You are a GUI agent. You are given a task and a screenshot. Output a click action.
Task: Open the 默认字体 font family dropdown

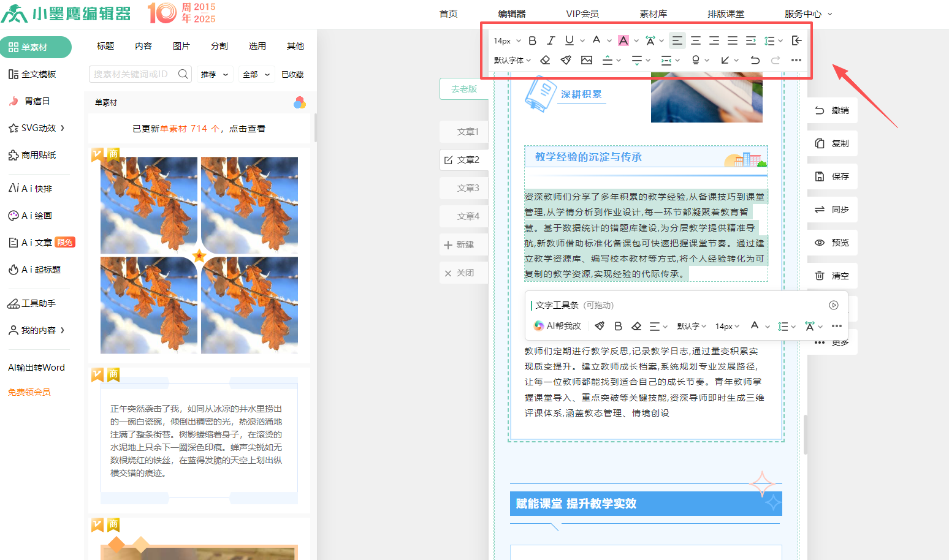click(x=513, y=60)
